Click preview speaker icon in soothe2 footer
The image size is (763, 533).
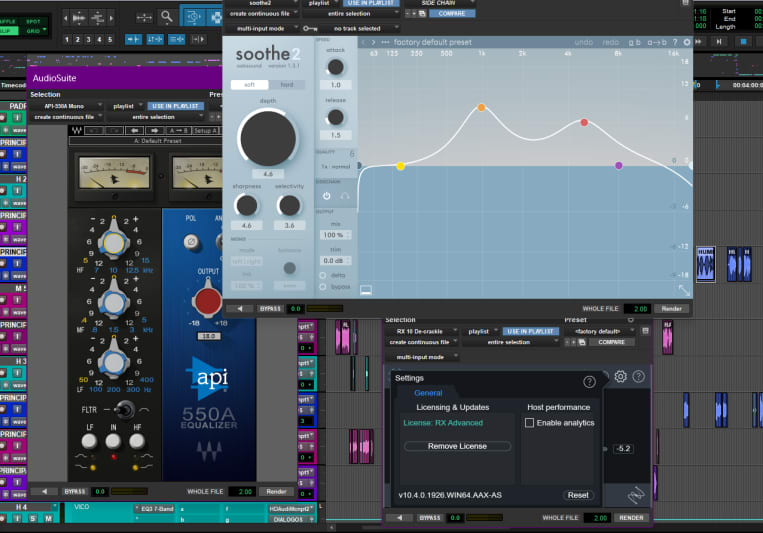coord(240,309)
